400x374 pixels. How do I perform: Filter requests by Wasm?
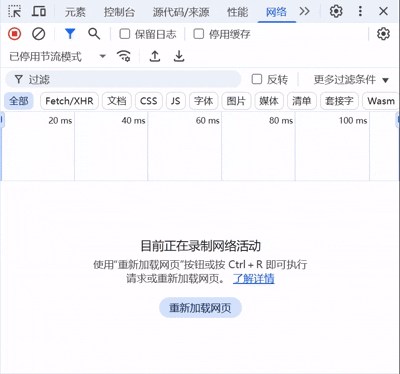click(x=381, y=101)
